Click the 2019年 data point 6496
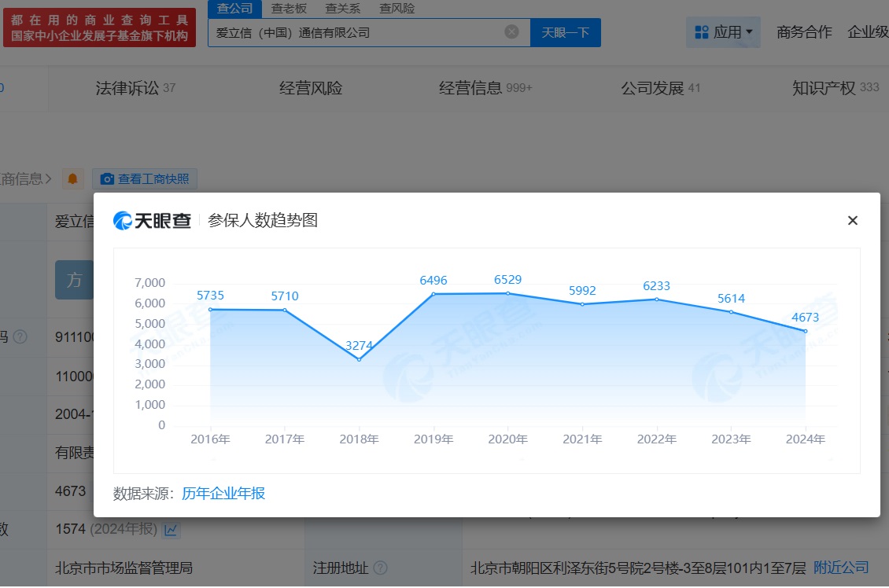 pyautogui.click(x=433, y=294)
